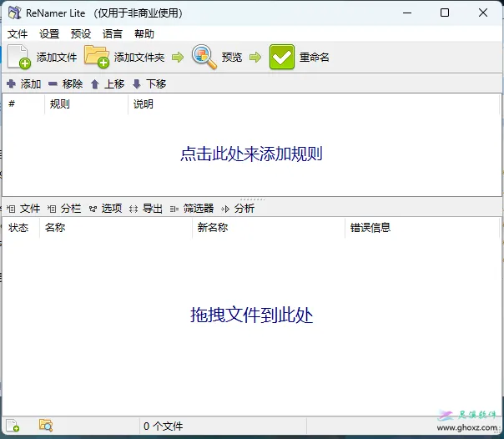504x439 pixels.
Task: Click the 说明 column header
Action: pos(314,104)
